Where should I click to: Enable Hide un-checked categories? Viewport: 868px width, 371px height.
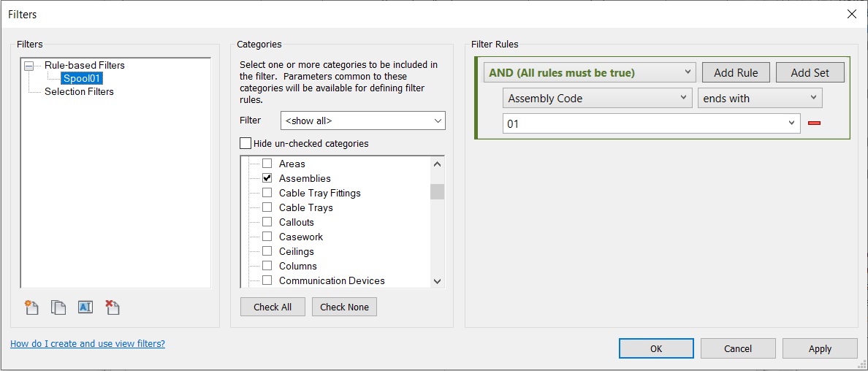click(246, 143)
